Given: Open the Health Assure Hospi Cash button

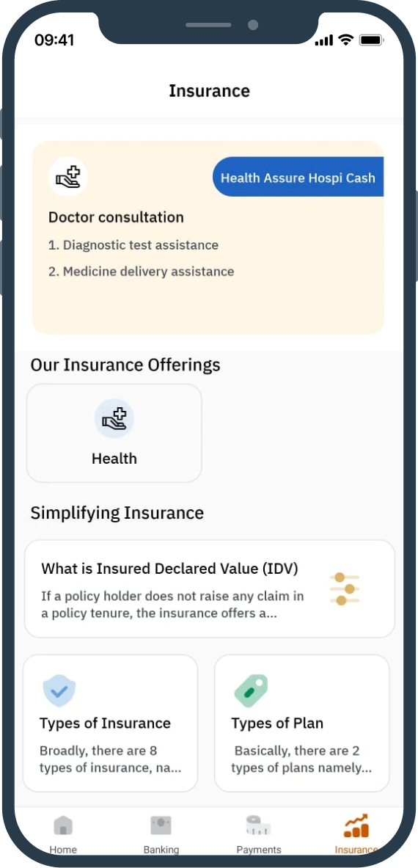Looking at the screenshot, I should tap(298, 177).
